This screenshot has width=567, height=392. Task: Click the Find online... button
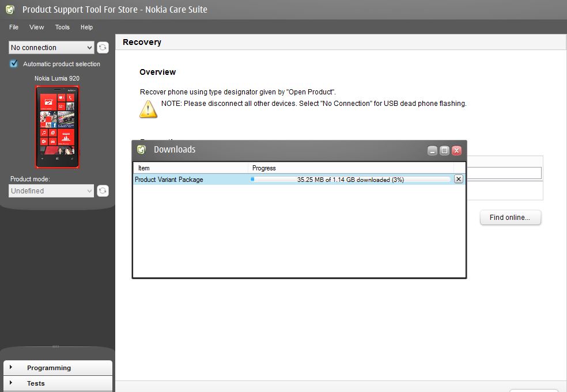[510, 218]
